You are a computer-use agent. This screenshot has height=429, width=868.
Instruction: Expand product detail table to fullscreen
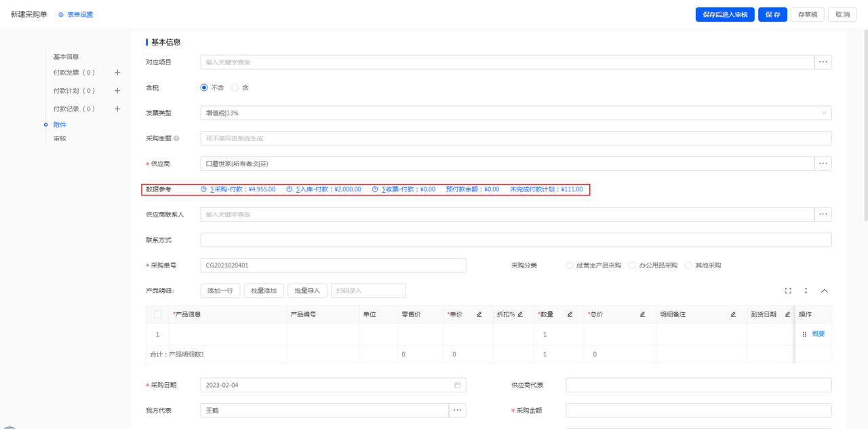point(788,291)
